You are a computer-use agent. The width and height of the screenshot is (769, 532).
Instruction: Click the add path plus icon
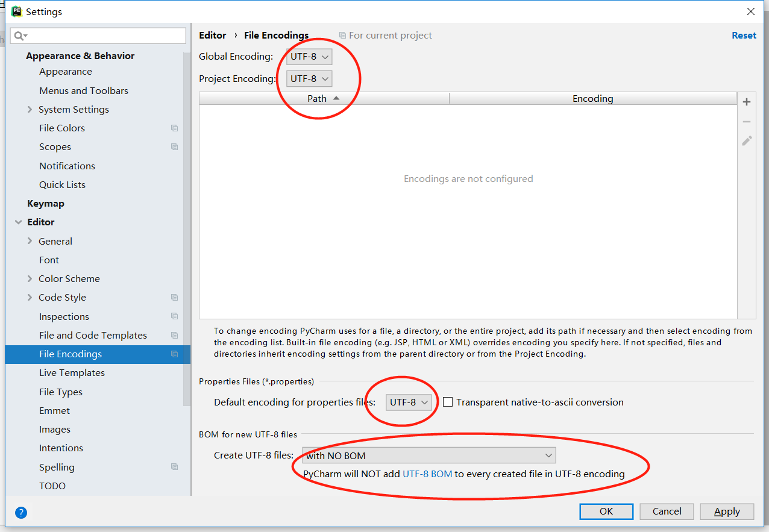(x=747, y=102)
